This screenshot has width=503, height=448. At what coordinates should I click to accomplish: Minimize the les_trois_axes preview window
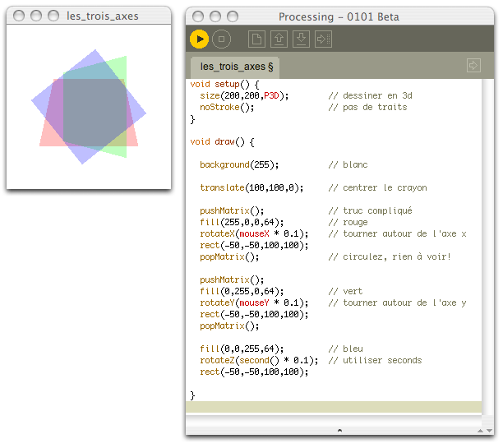37,16
